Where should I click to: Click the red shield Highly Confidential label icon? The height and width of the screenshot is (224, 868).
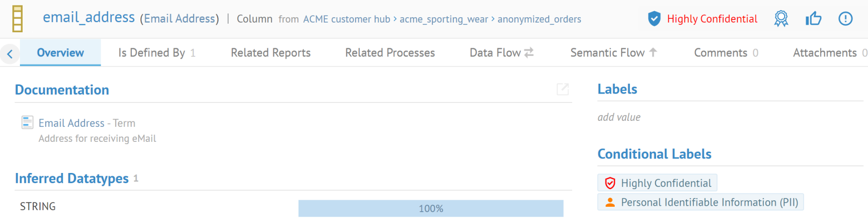610,183
